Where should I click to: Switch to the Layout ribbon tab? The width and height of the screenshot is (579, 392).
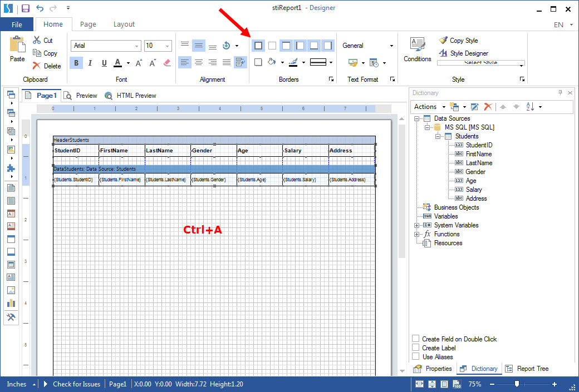click(124, 24)
